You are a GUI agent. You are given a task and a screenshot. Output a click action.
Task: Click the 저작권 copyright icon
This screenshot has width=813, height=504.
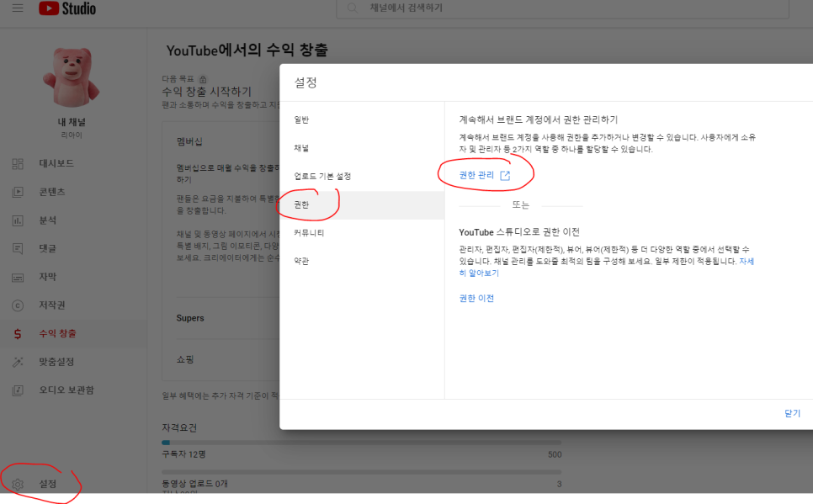coord(18,305)
